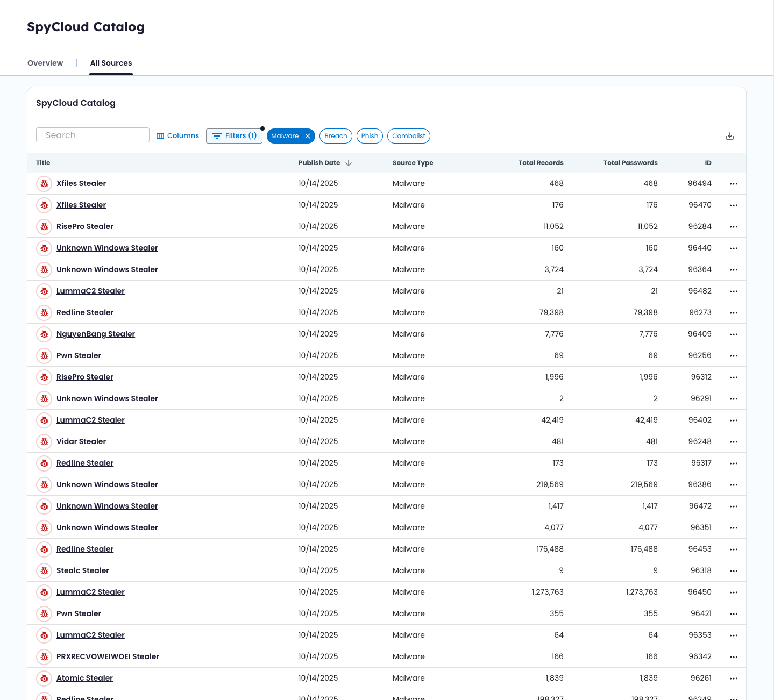774x700 pixels.
Task: Open more options for ID 96248
Action: (x=734, y=442)
